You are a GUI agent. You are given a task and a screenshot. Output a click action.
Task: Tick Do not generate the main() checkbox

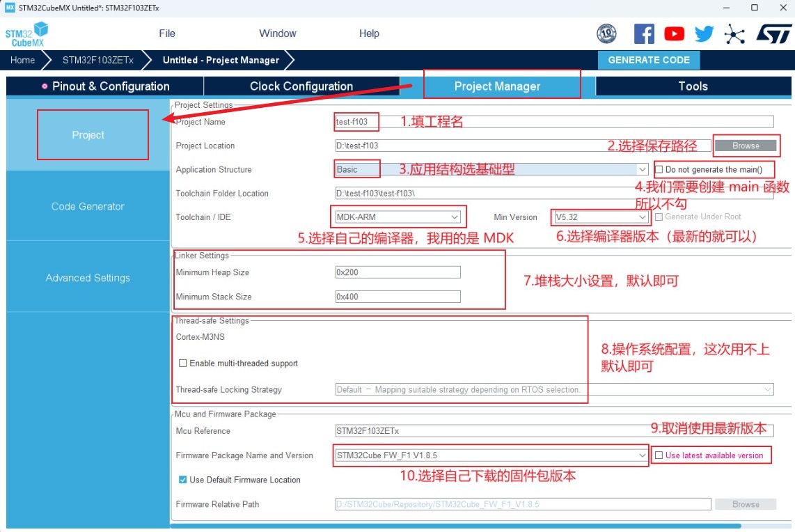[659, 169]
